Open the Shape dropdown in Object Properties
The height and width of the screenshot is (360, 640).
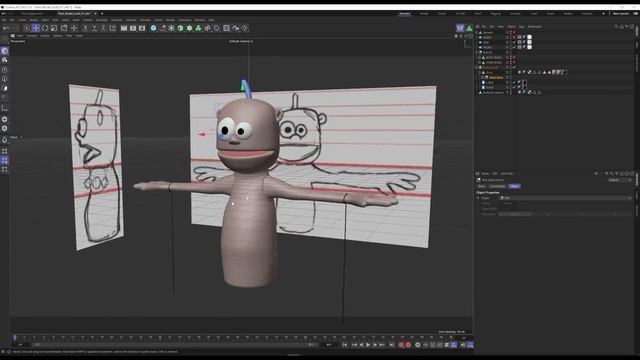click(x=565, y=198)
